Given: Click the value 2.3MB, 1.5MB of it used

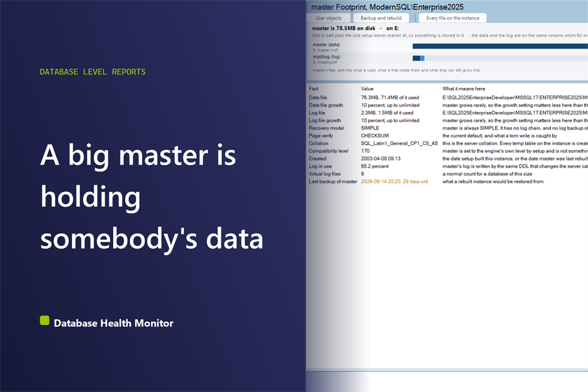Looking at the screenshot, I should [x=387, y=113].
